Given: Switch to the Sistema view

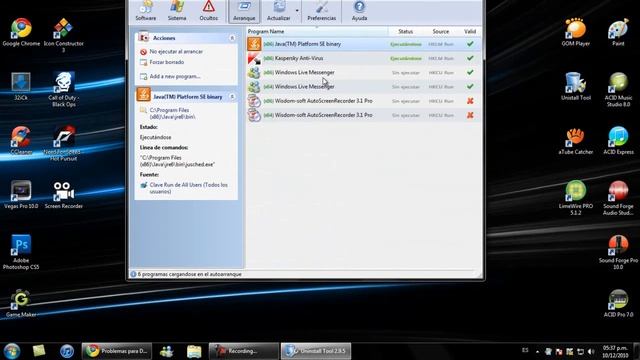Looking at the screenshot, I should click(177, 11).
